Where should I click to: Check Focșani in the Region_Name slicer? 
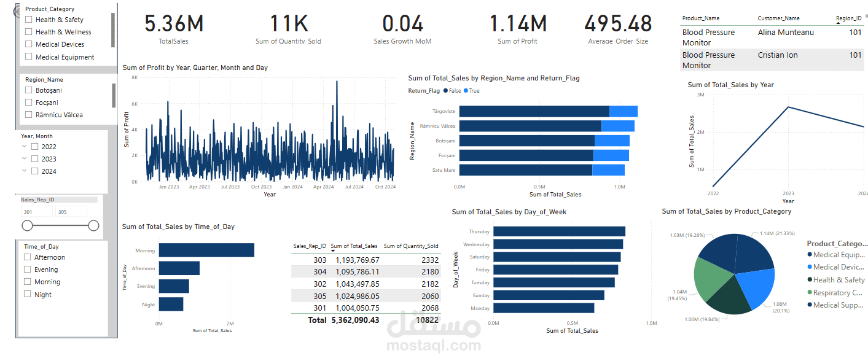pos(28,102)
